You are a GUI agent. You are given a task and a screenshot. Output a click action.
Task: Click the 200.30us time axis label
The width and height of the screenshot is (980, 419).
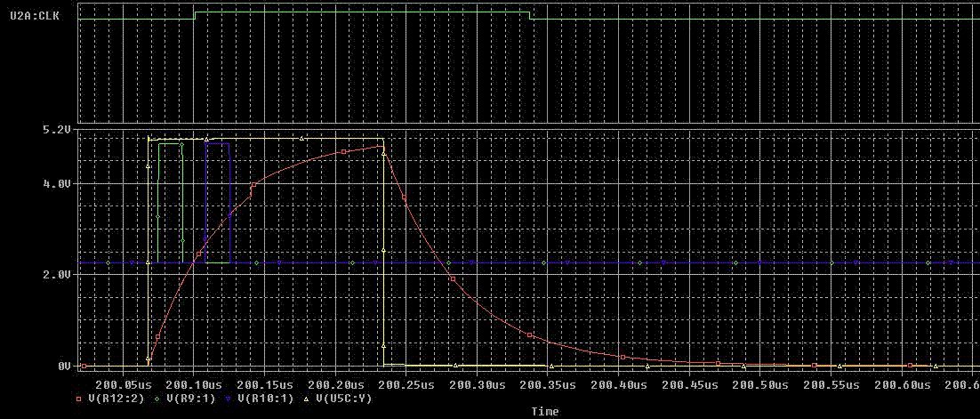pos(477,383)
